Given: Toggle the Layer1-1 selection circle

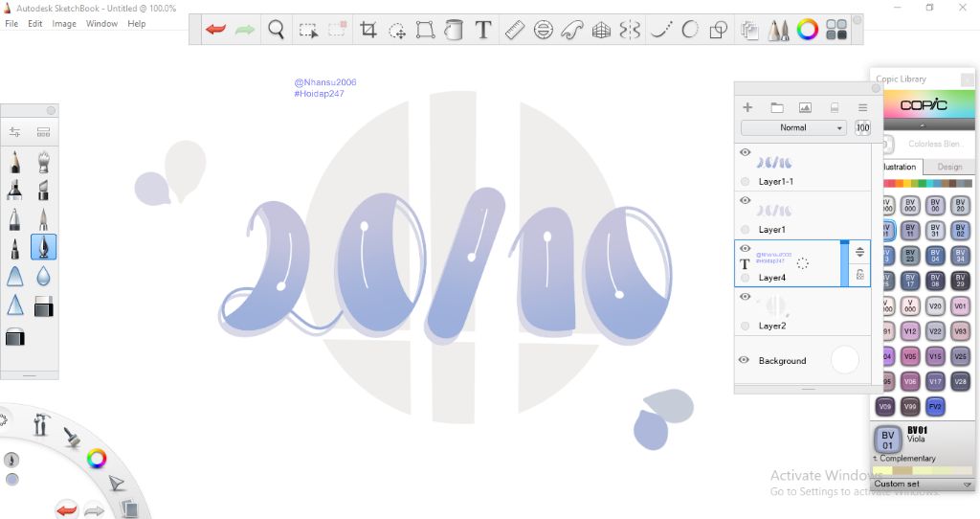Looking at the screenshot, I should click(745, 181).
